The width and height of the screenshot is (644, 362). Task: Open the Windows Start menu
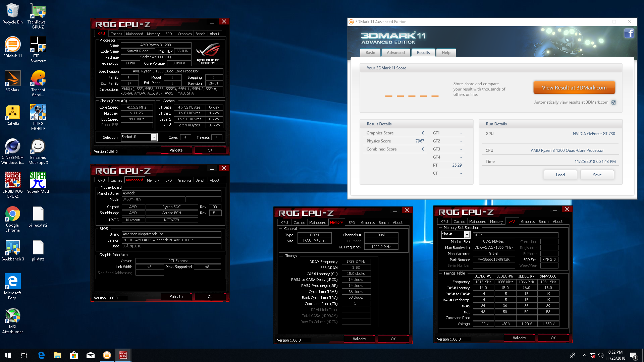pos(8,355)
